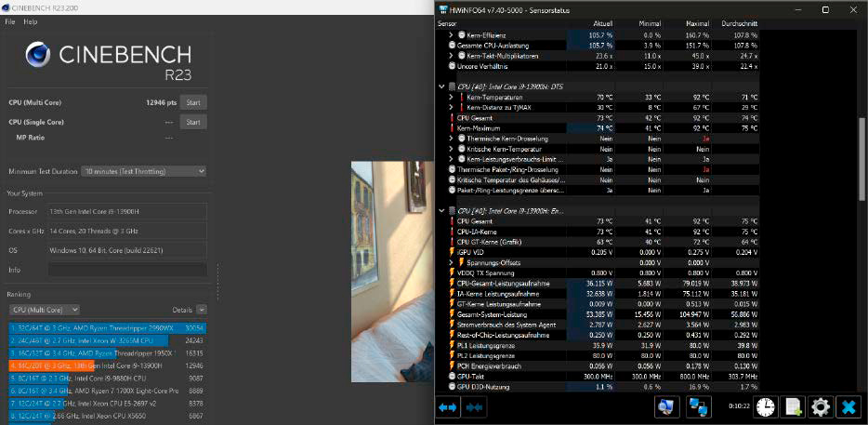
Task: Open the File menu in Cinebench
Action: (10, 22)
